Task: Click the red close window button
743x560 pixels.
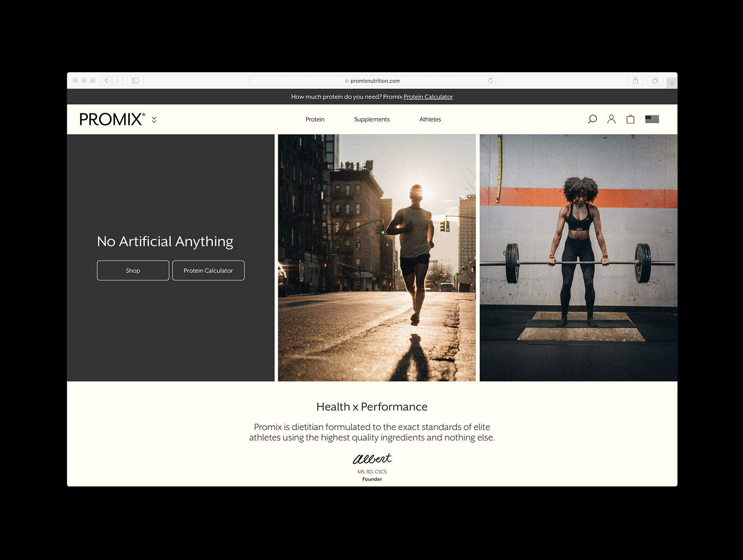Action: tap(75, 80)
